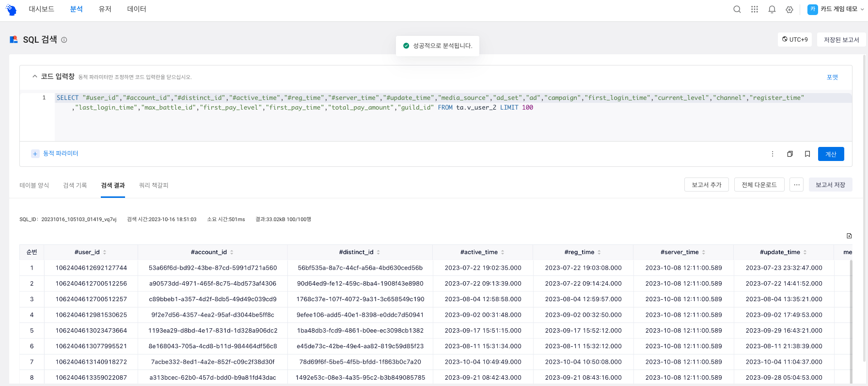Open the UTC+9 timezone selector
This screenshot has width=868, height=386.
click(795, 40)
